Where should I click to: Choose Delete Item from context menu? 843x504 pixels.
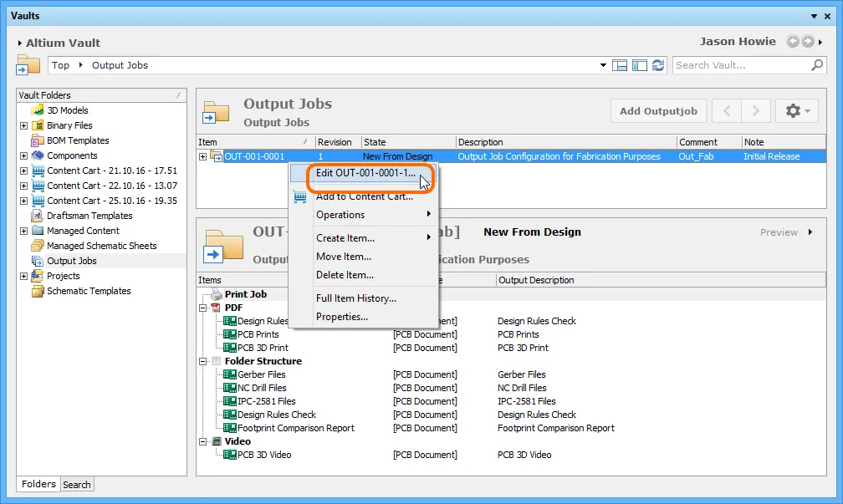364,274
